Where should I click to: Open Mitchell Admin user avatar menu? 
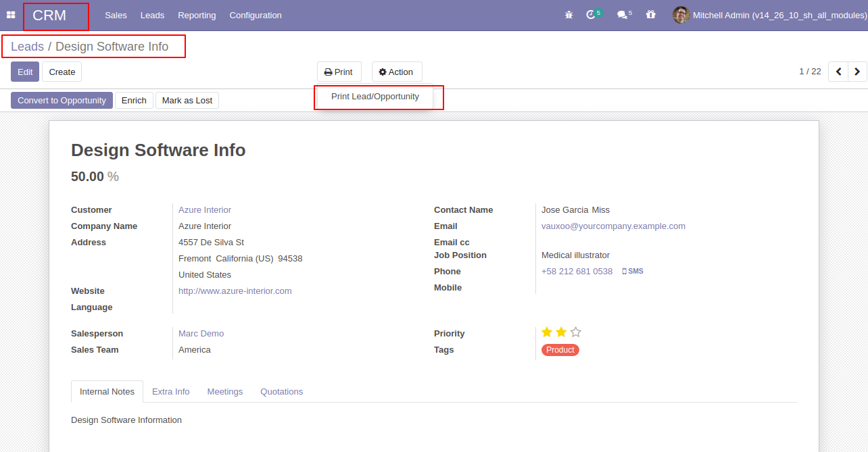tap(769, 15)
